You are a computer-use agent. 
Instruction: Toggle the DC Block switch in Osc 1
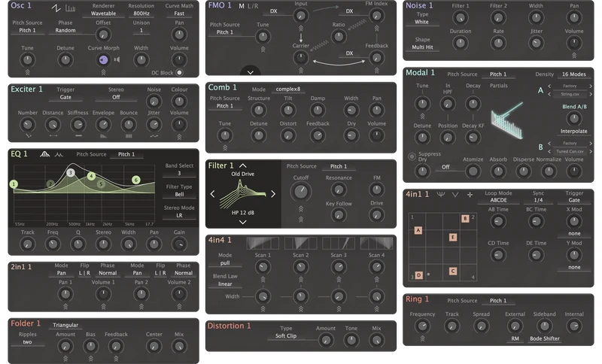tap(179, 72)
